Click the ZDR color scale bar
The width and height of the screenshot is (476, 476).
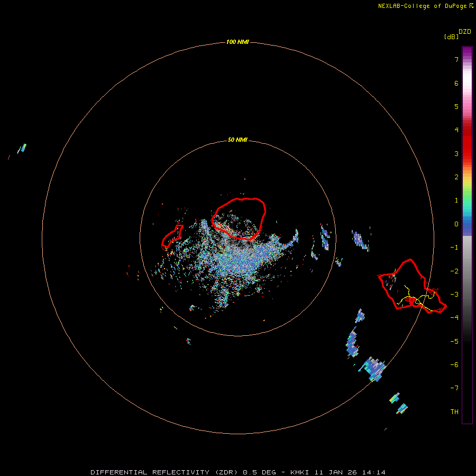coord(467,235)
